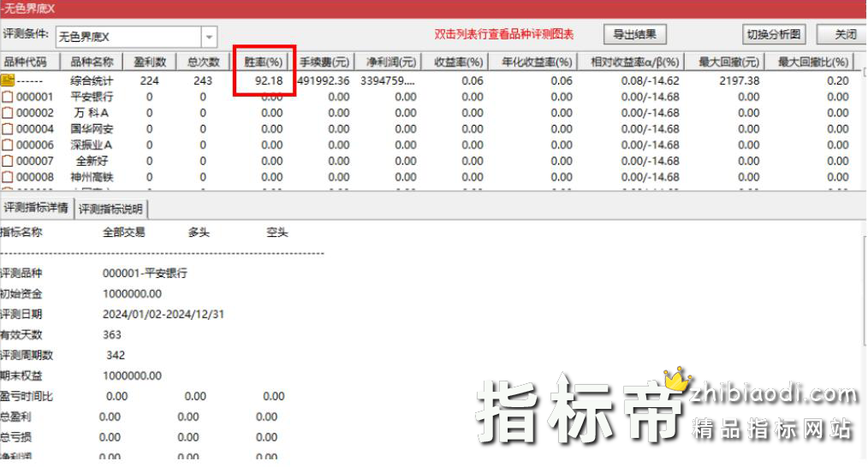Select the 神州高铁 row name
This screenshot has width=868, height=467.
click(x=92, y=177)
